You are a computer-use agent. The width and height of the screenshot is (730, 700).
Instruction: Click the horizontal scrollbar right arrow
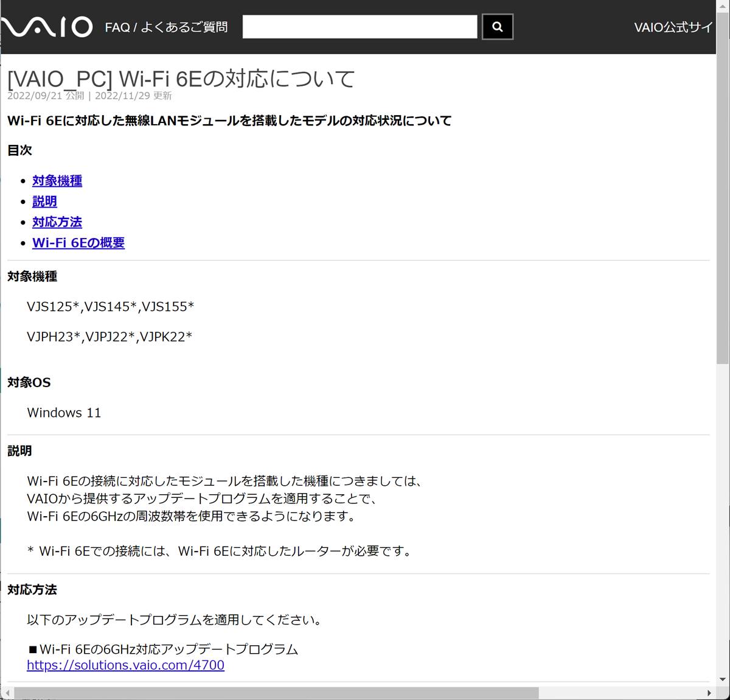(709, 693)
